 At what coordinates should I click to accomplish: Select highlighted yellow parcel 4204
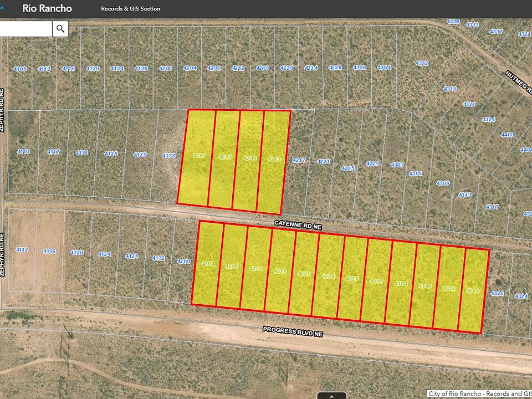[x=208, y=263]
